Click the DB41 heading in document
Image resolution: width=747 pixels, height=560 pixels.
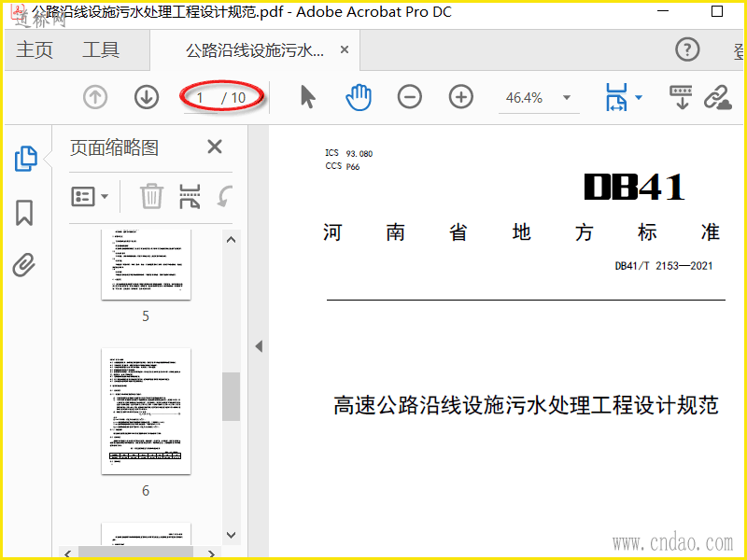634,187
